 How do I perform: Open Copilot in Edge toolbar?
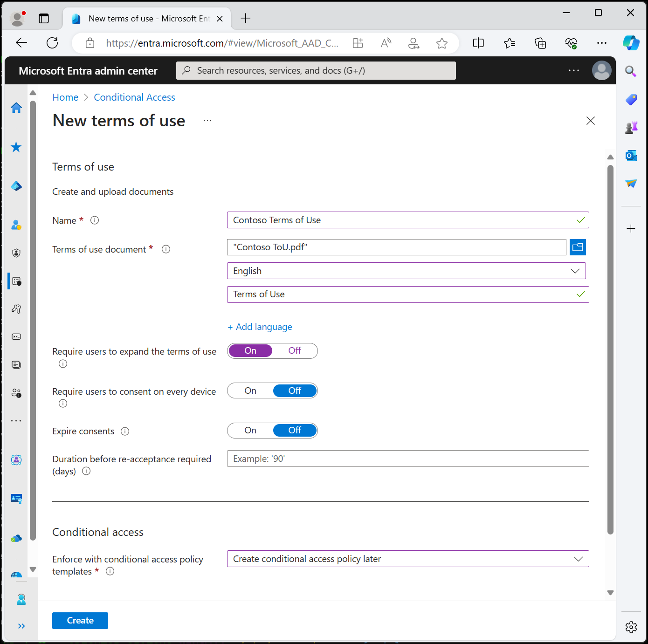pos(631,43)
